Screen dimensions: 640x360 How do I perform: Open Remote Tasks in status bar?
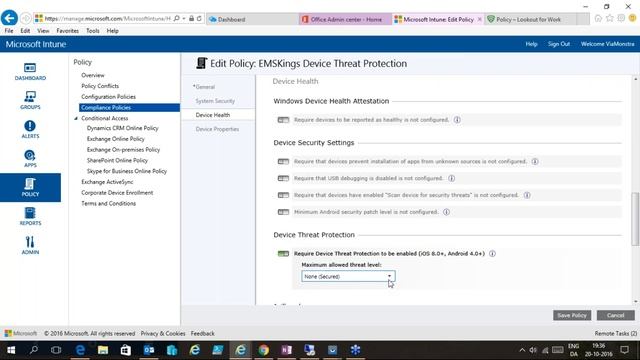coord(616,333)
